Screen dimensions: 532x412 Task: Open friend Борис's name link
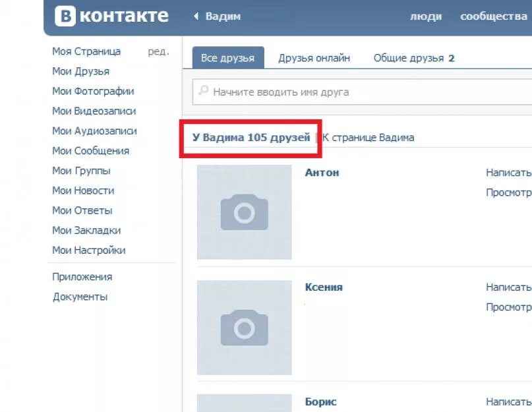coord(320,402)
